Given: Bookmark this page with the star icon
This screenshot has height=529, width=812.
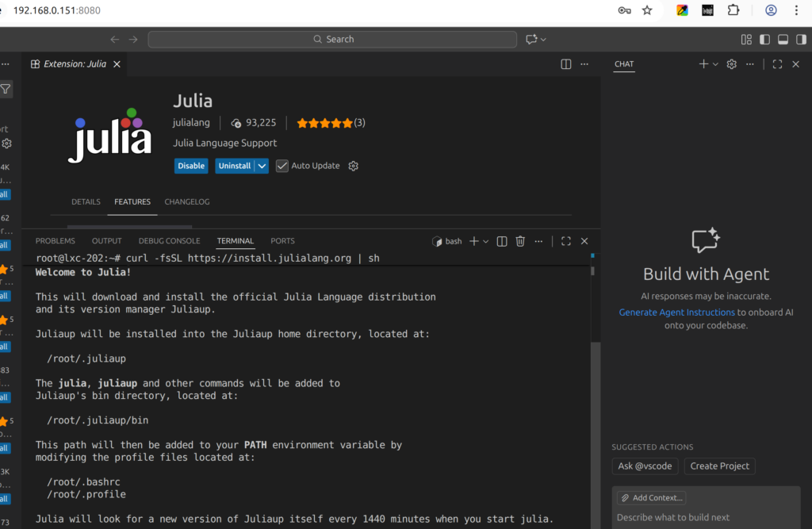Looking at the screenshot, I should click(x=647, y=10).
